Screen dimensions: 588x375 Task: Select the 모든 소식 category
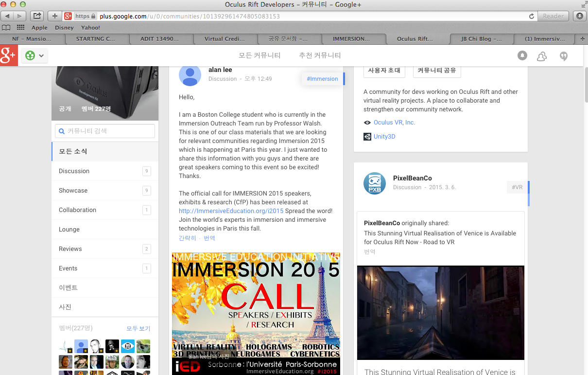105,151
